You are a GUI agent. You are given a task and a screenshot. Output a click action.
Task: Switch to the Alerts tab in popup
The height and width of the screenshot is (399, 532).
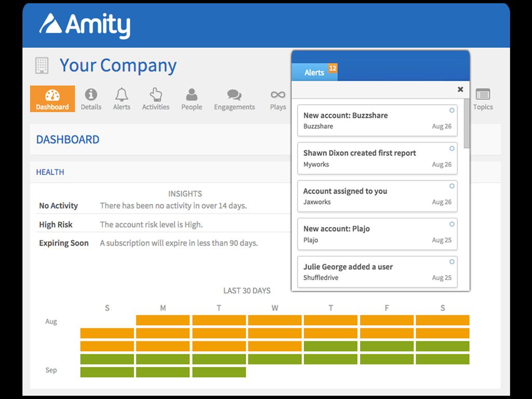[314, 73]
